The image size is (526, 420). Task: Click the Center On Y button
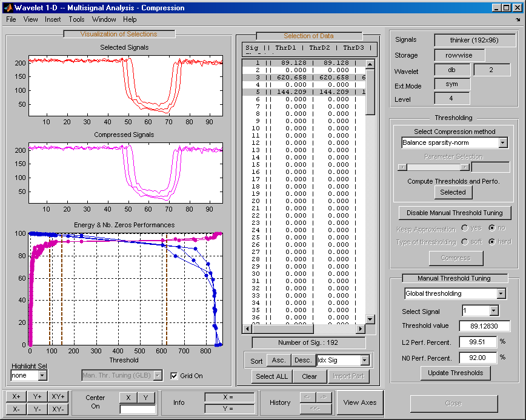[x=146, y=398]
